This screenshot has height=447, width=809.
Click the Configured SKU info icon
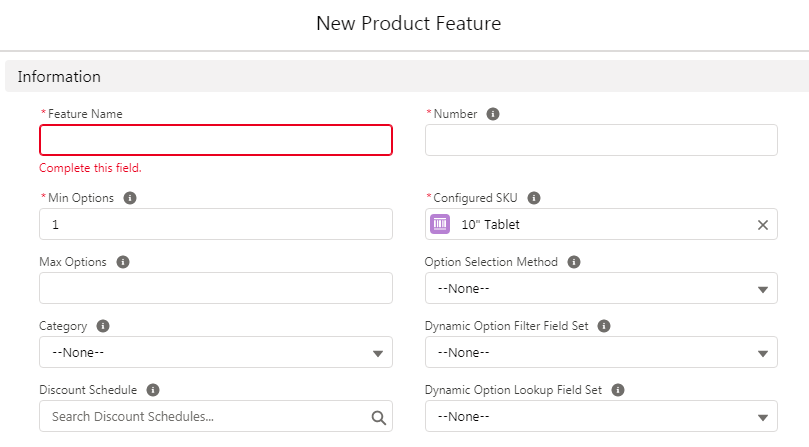click(x=534, y=198)
